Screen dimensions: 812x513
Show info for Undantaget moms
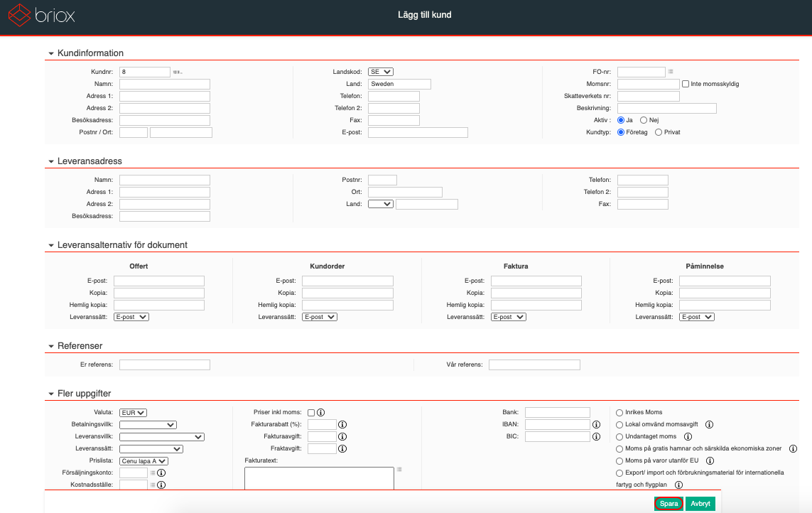(x=688, y=436)
